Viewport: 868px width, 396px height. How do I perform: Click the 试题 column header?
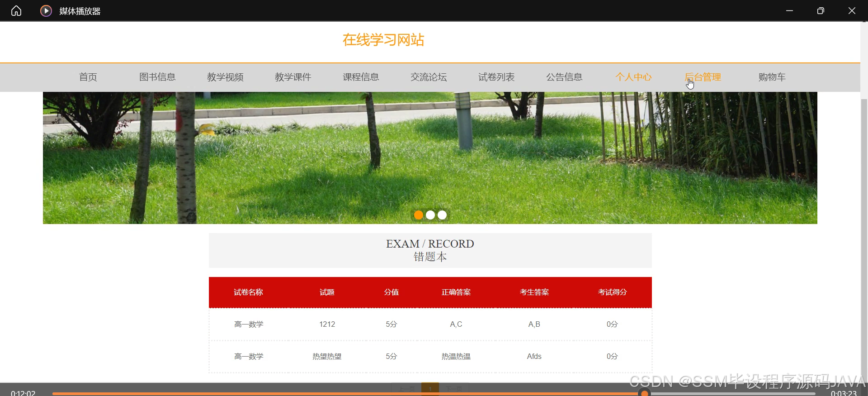tap(327, 292)
